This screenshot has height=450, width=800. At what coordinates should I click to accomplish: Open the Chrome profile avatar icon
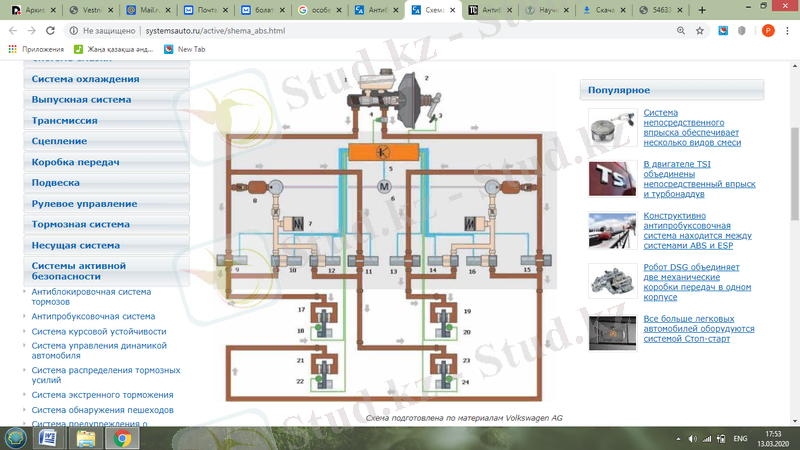768,30
